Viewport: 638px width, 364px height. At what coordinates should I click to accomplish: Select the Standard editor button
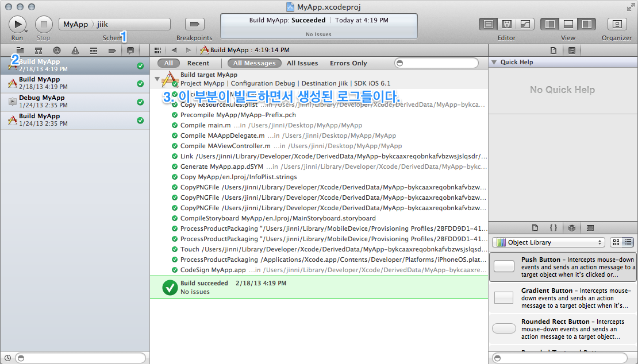[x=488, y=24]
